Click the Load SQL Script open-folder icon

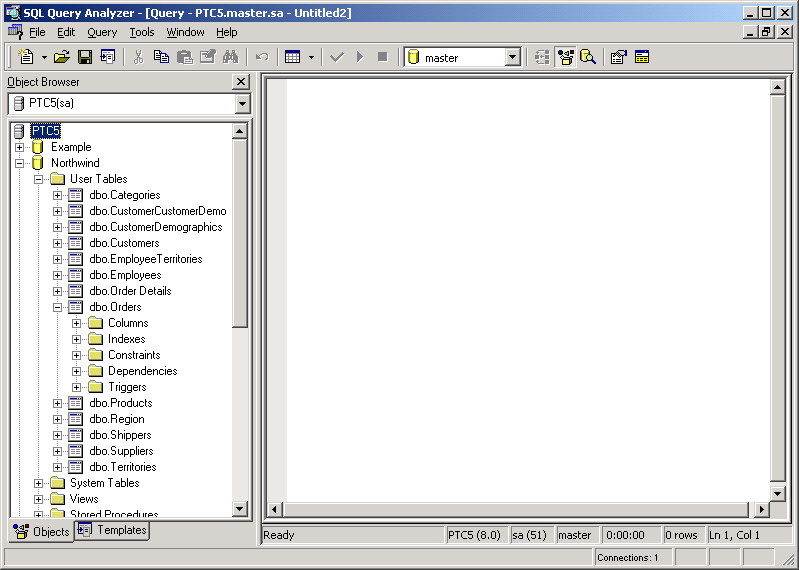[62, 57]
